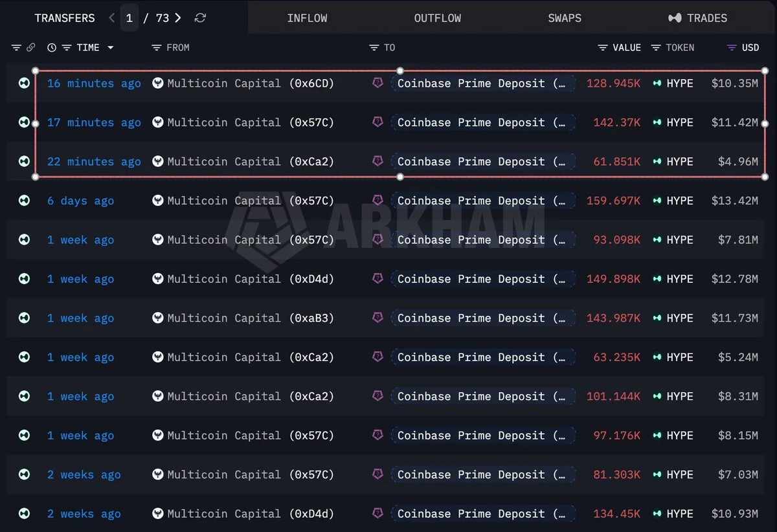Click the HYPE token icon in the $10.93M row

click(658, 514)
